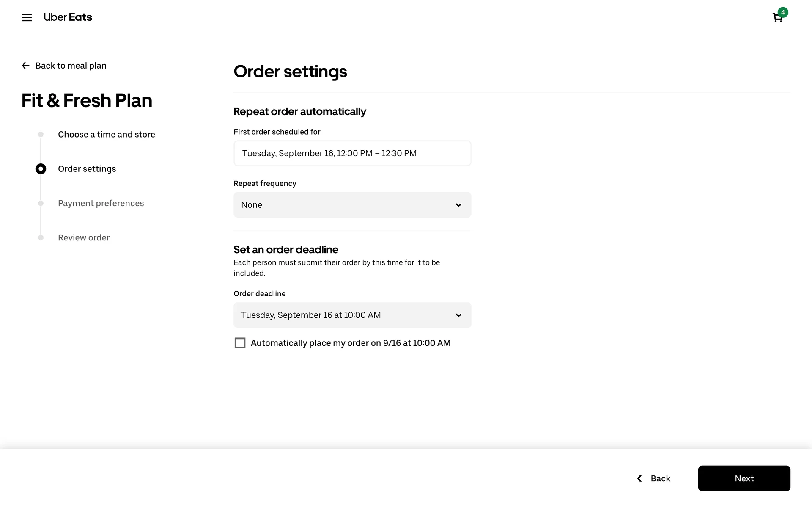Click the Back button

pyautogui.click(x=660, y=478)
